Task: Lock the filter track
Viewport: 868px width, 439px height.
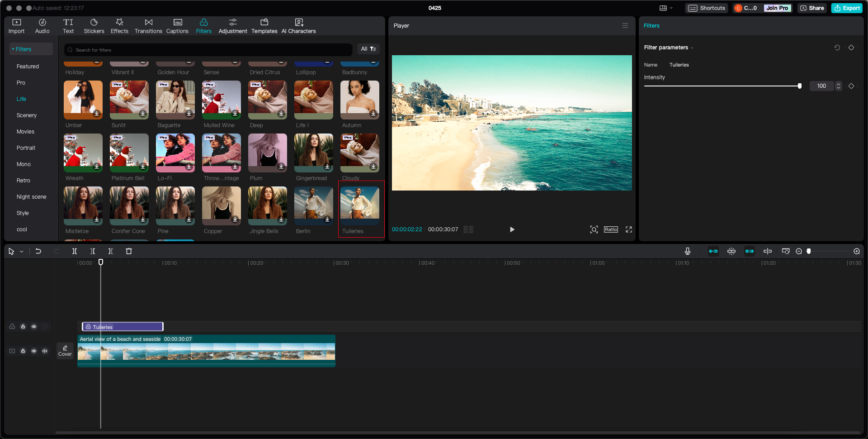Action: (x=23, y=326)
